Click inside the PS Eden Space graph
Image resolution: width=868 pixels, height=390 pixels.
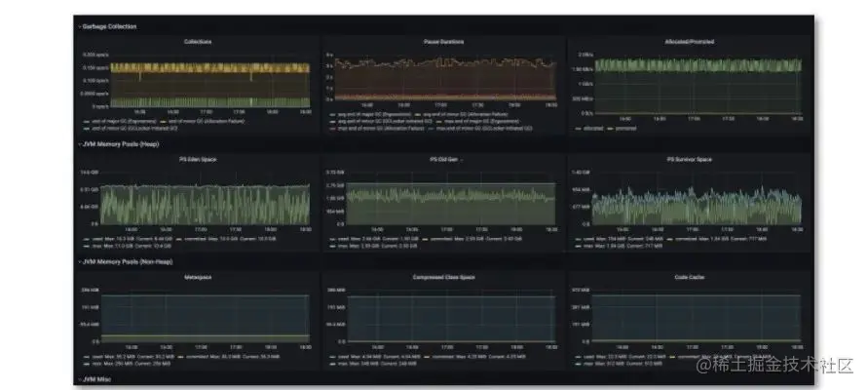click(x=205, y=198)
